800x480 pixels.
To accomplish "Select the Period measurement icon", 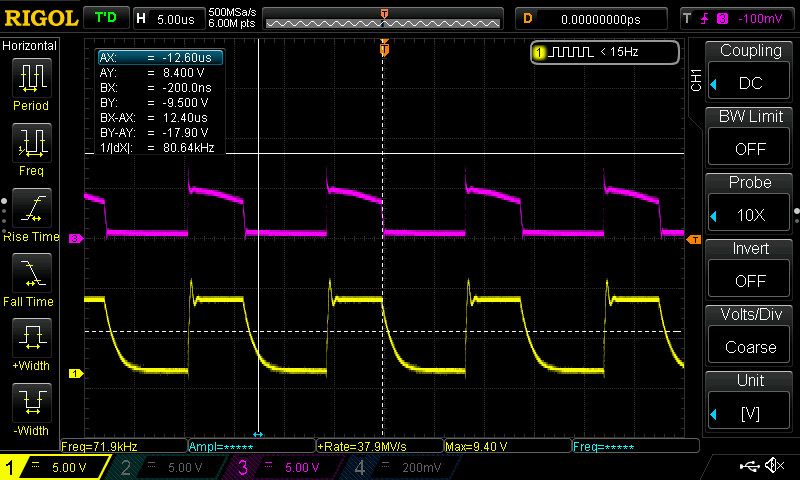I will (x=32, y=78).
